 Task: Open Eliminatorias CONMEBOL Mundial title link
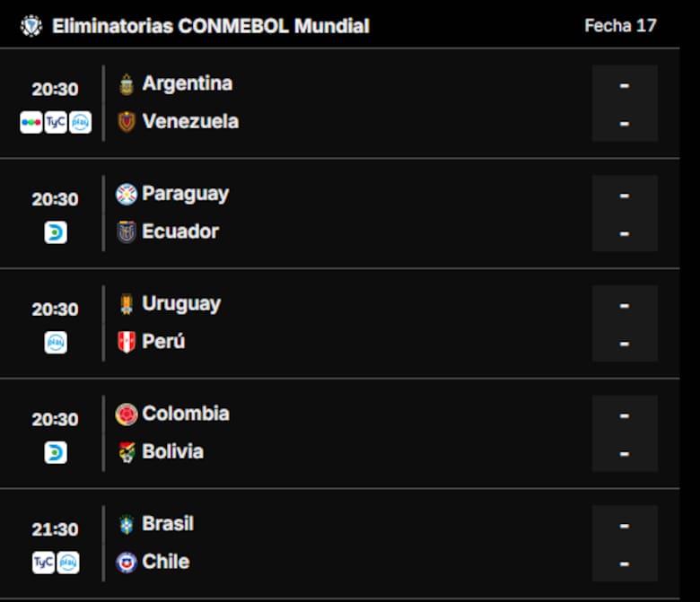coord(211,26)
